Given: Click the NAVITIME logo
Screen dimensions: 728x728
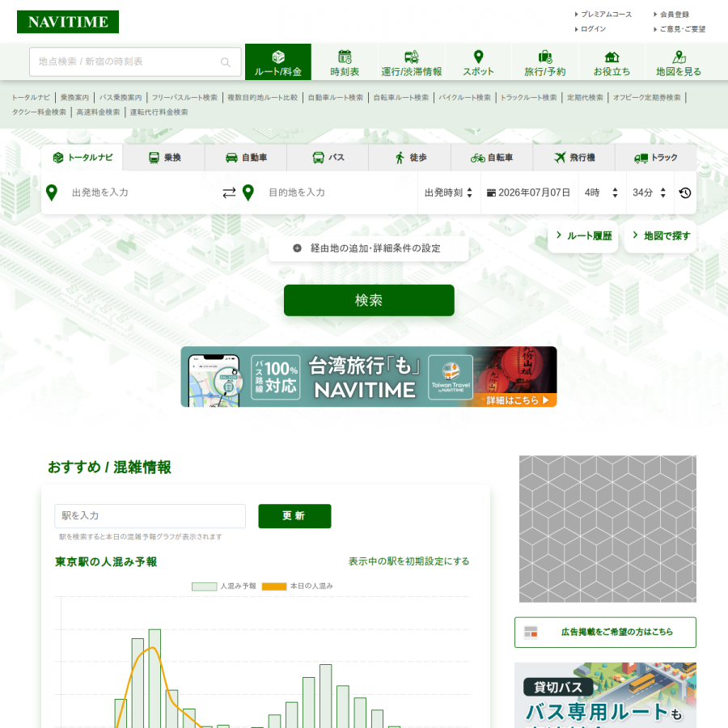Looking at the screenshot, I should pyautogui.click(x=68, y=22).
